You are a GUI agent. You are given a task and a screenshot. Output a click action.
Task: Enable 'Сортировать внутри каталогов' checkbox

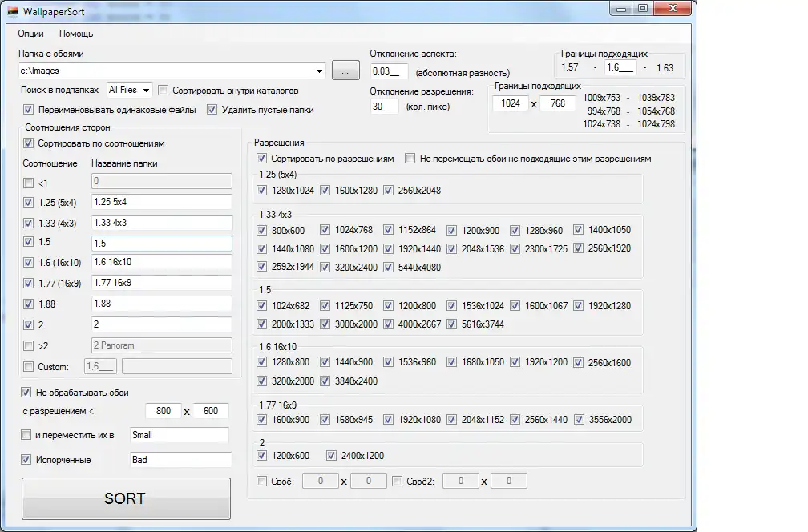163,91
